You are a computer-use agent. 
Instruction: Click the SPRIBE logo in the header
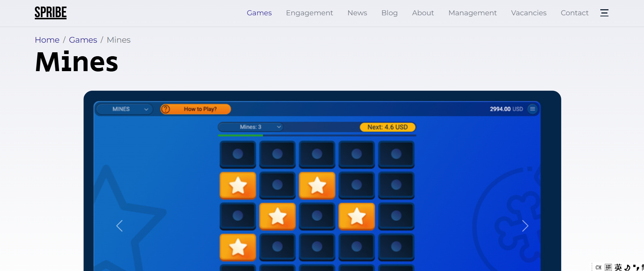(x=50, y=13)
